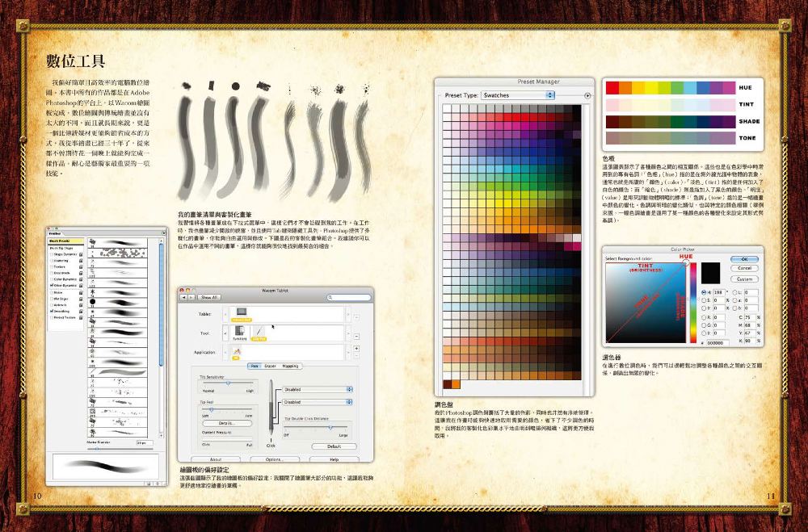
Task: Click the tablet device icon in Tablet row
Action: point(241,312)
